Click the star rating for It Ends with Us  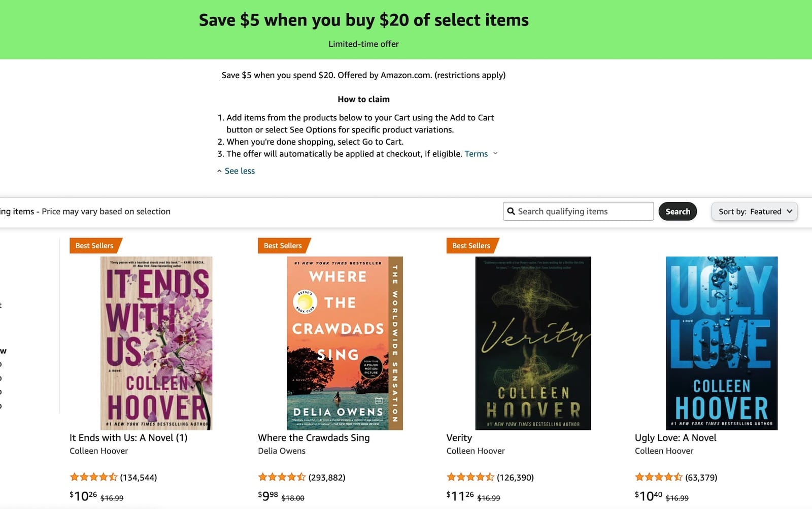click(x=93, y=477)
